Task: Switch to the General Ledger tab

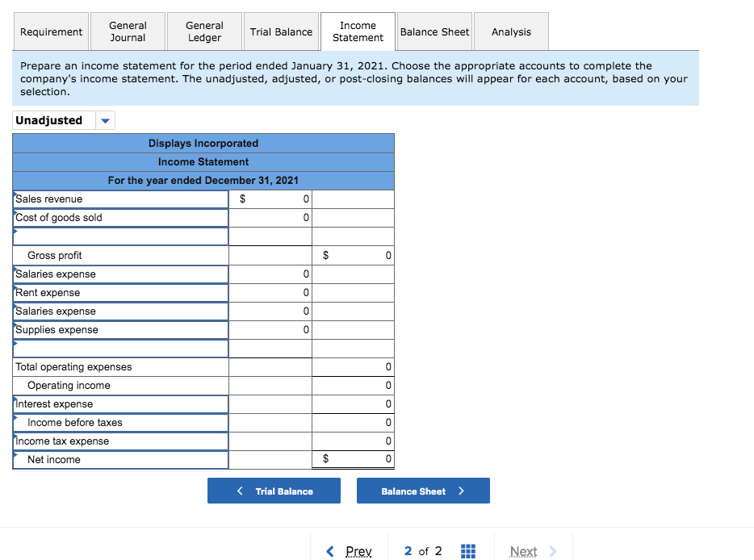Action: [204, 31]
